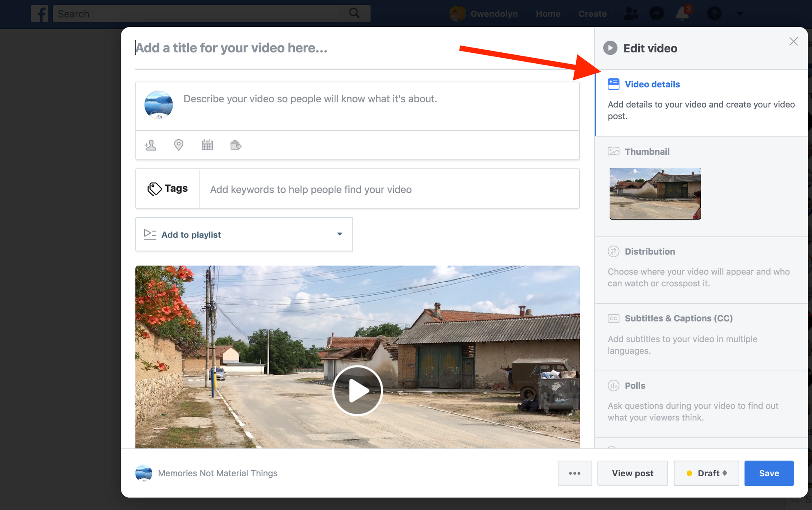Image resolution: width=812 pixels, height=510 pixels.
Task: Open the Polls section
Action: [x=635, y=385]
